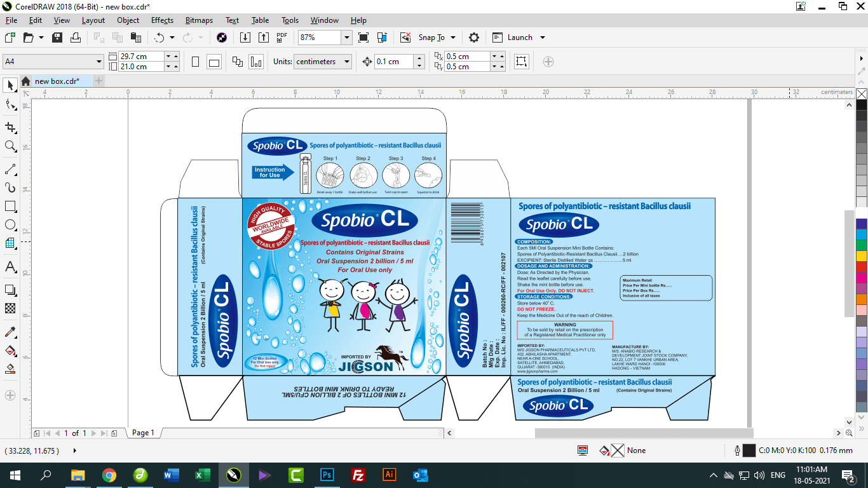This screenshot has width=868, height=488.
Task: Click the Current page layout icon
Action: point(256,62)
